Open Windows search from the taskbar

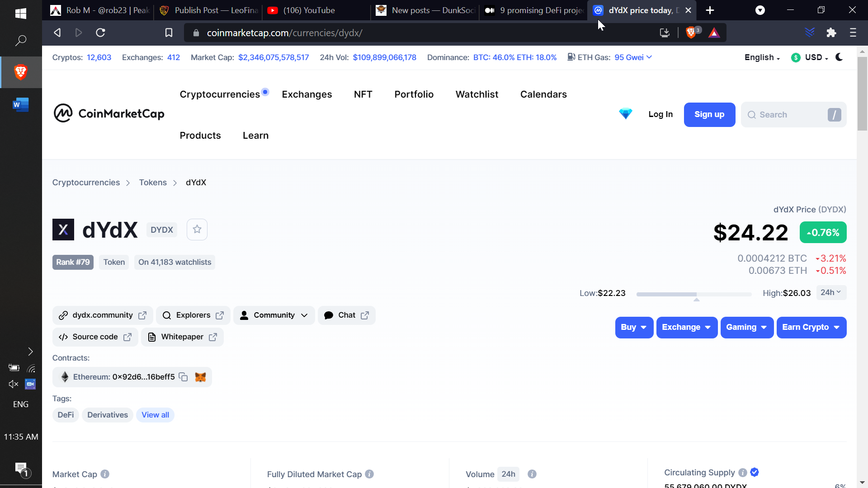[x=21, y=41]
